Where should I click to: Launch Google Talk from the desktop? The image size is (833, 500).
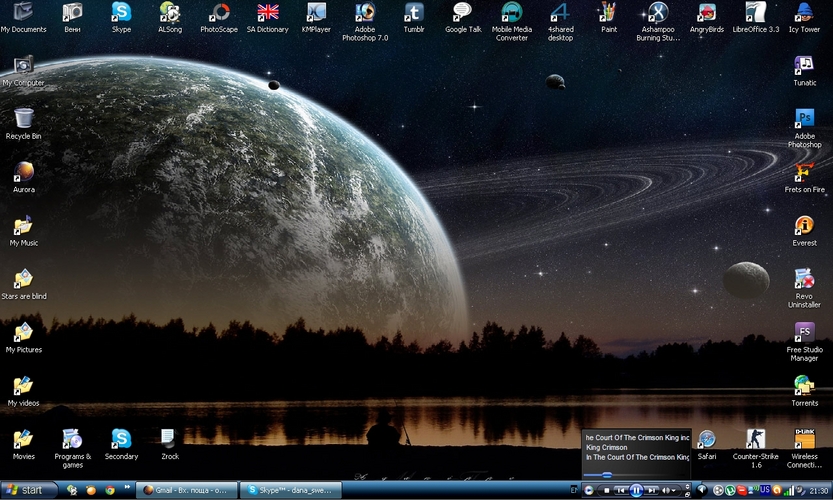click(463, 18)
